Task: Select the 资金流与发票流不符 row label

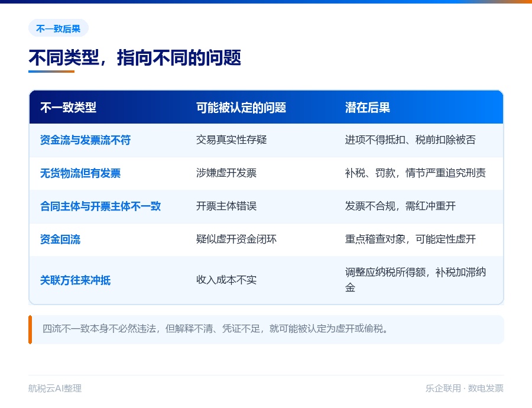Action: point(85,140)
